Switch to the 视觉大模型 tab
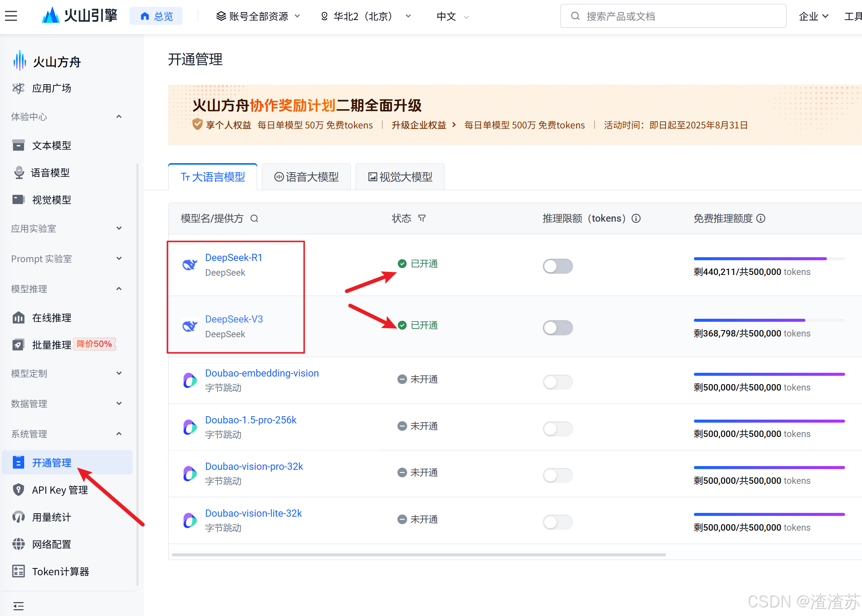The width and height of the screenshot is (862, 616). (400, 177)
